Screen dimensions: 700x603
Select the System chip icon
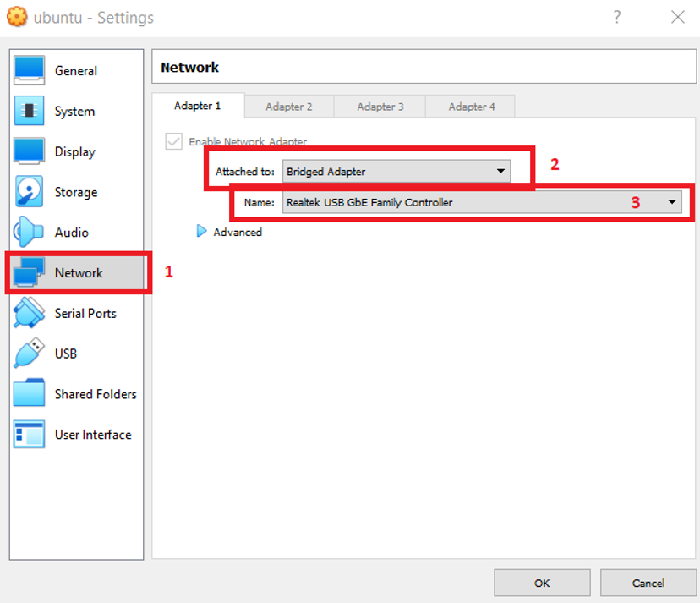[x=29, y=112]
